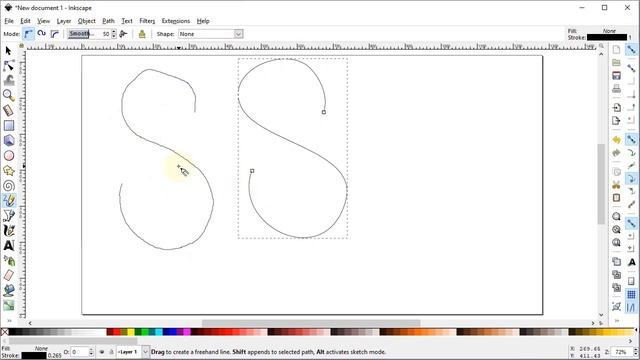Toggle the current layer visibility eye
This screenshot has width=640, height=360.
pos(102,352)
